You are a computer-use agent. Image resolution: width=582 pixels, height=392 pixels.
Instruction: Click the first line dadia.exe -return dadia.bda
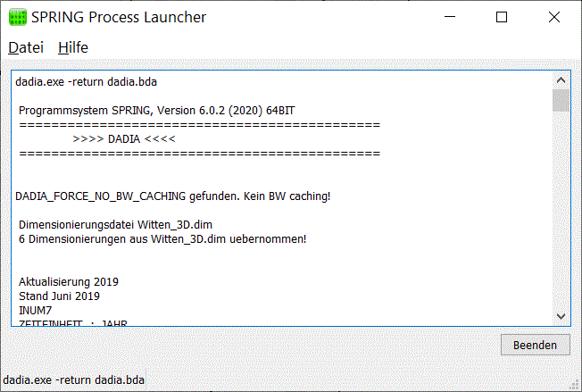tap(86, 81)
